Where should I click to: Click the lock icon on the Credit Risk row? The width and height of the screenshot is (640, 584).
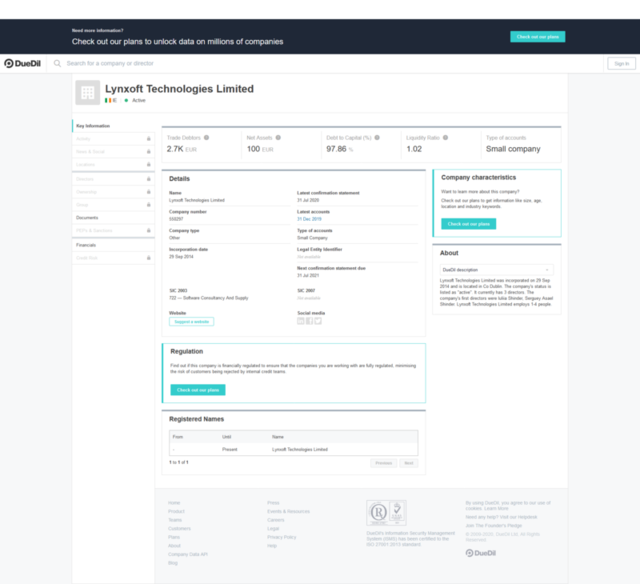149,258
